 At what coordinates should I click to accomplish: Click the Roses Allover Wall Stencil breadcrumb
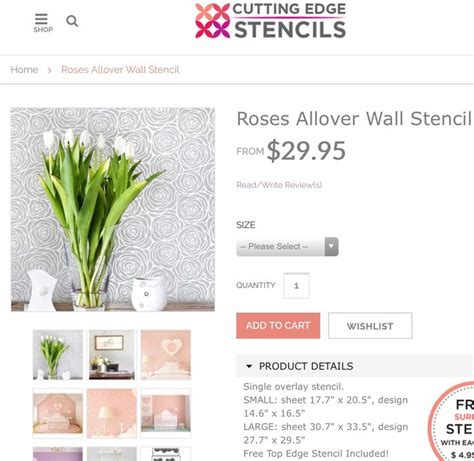click(x=120, y=70)
